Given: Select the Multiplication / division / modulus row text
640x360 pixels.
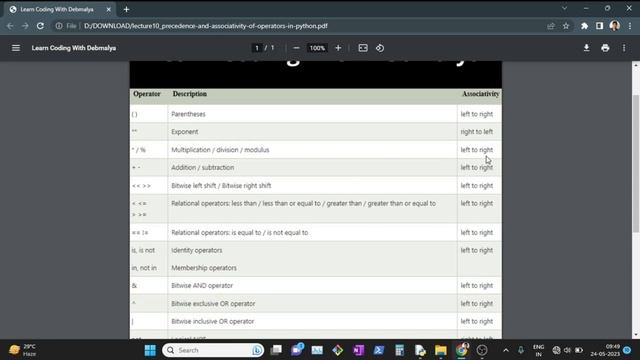Looking at the screenshot, I should pyautogui.click(x=220, y=150).
